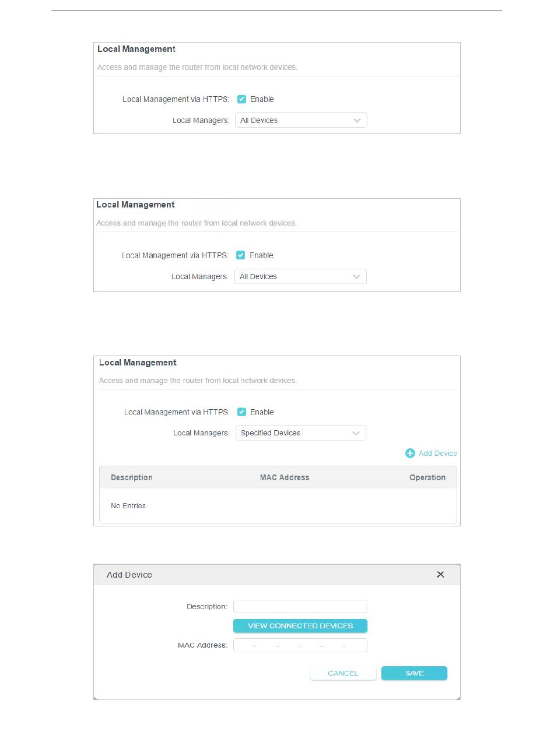Click into the MAC Address input field
554x756 pixels.
300,645
